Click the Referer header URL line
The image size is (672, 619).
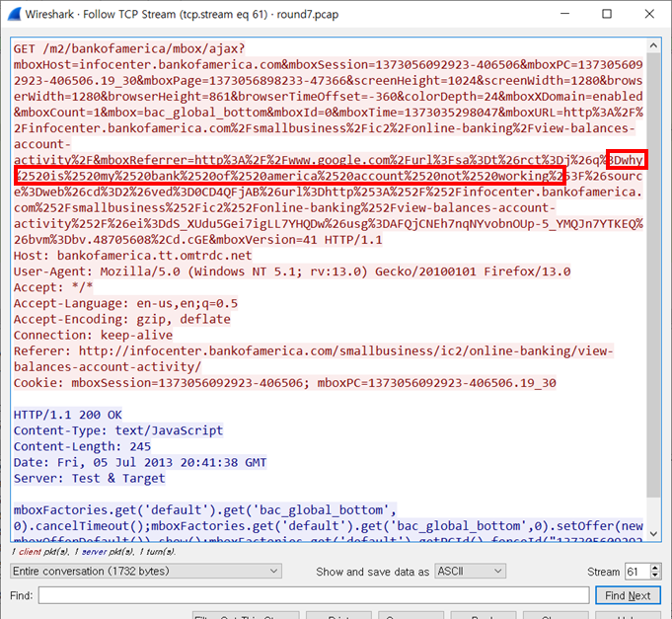pyautogui.click(x=313, y=358)
